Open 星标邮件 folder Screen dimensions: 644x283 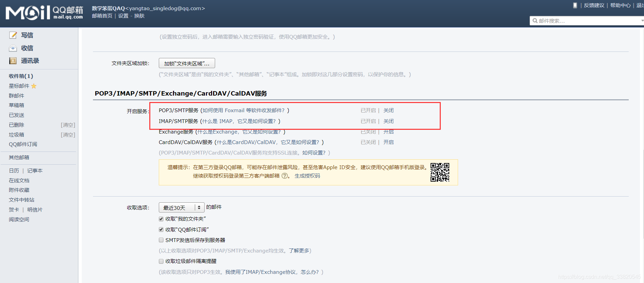[19, 86]
